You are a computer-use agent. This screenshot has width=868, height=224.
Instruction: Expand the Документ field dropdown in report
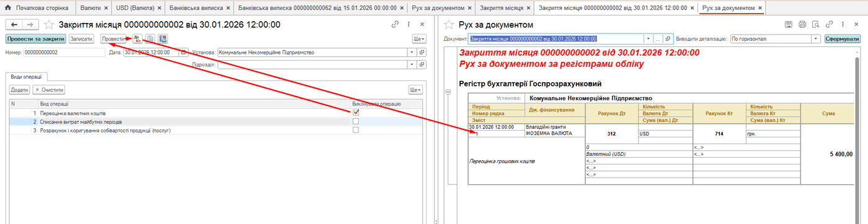[649, 38]
